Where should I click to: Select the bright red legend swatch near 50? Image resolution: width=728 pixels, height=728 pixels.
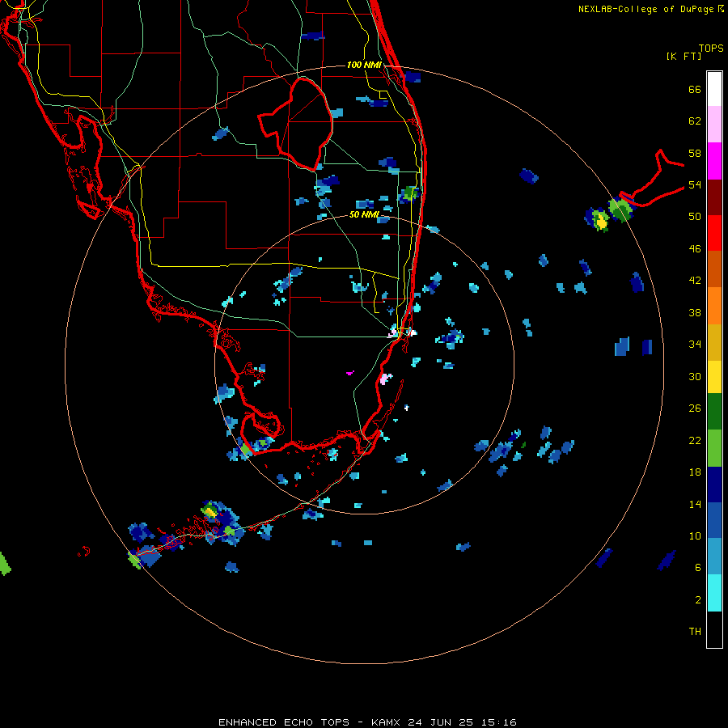point(714,233)
